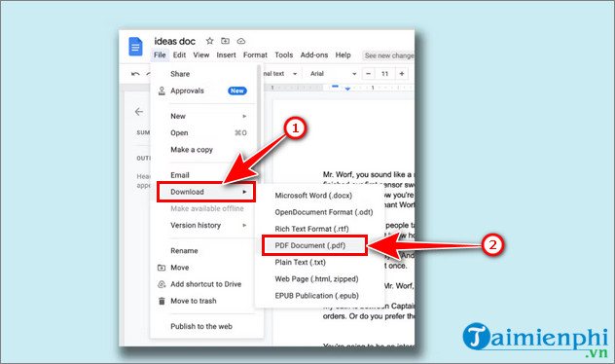615x364 pixels.
Task: Click the ideas doc title
Action: pyautogui.click(x=174, y=41)
